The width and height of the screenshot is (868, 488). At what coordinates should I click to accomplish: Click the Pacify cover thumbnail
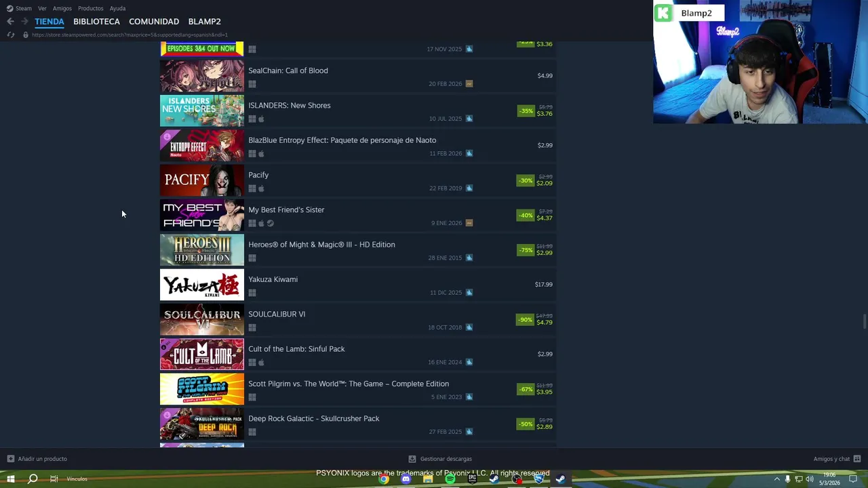click(201, 180)
